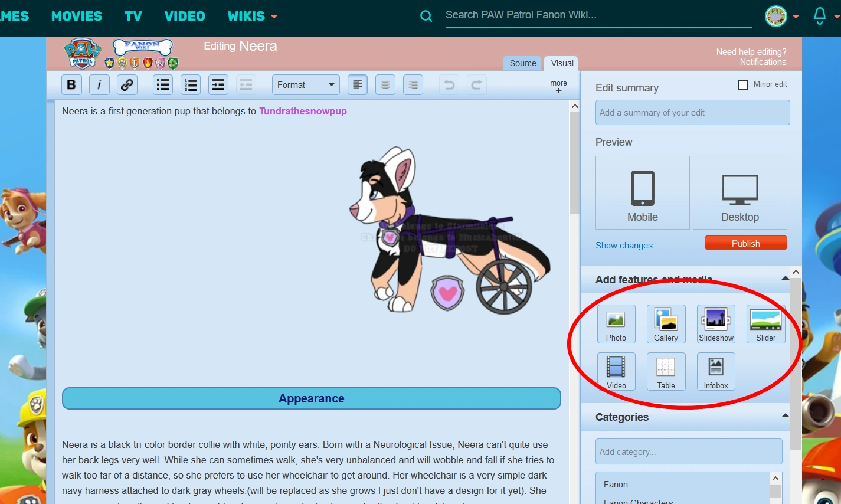Click the wiki search box
Viewport: 841px width, 504px height.
click(598, 15)
